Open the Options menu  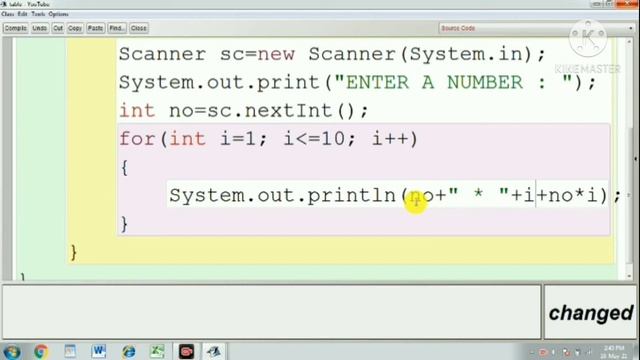pos(58,14)
